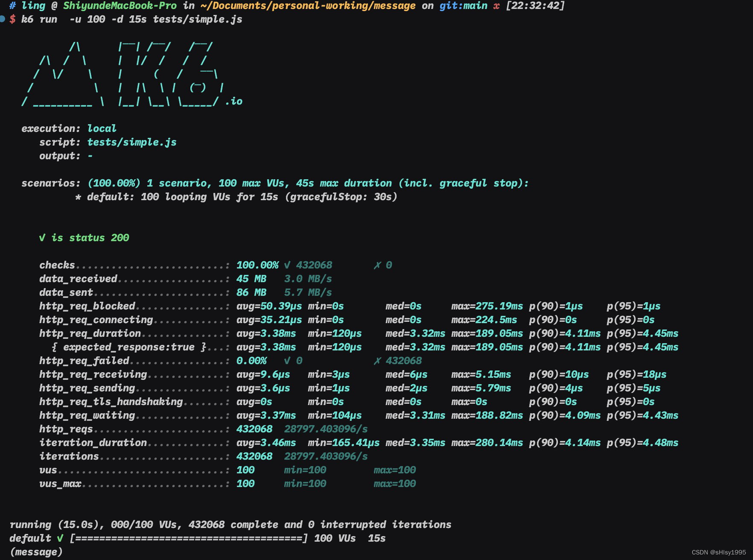Viewport: 753px width, 560px height.
Task: Click the path ~/Documents/personal-working/message
Action: [x=308, y=6]
